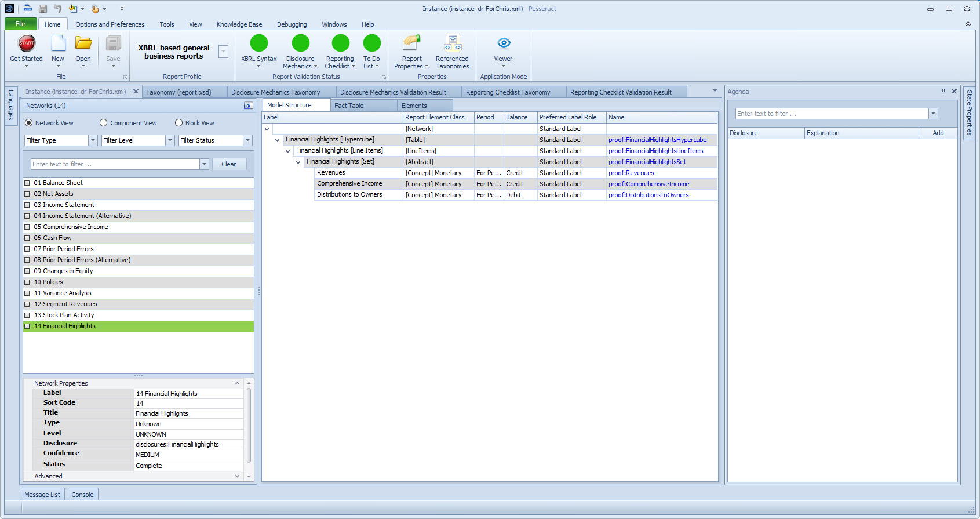The image size is (980, 519).
Task: Open Report Properties icon
Action: (x=411, y=43)
